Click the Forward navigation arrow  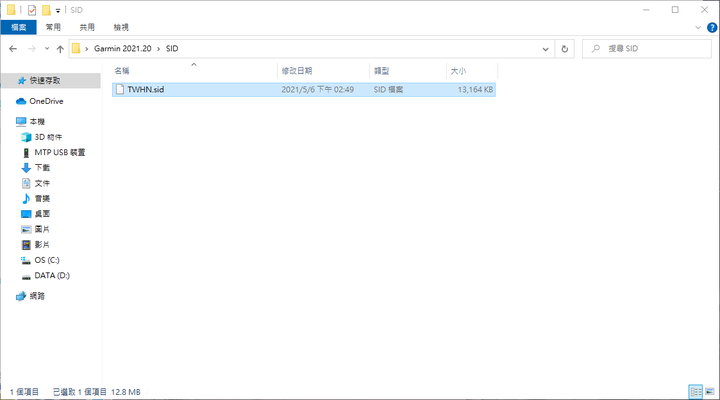[x=32, y=49]
